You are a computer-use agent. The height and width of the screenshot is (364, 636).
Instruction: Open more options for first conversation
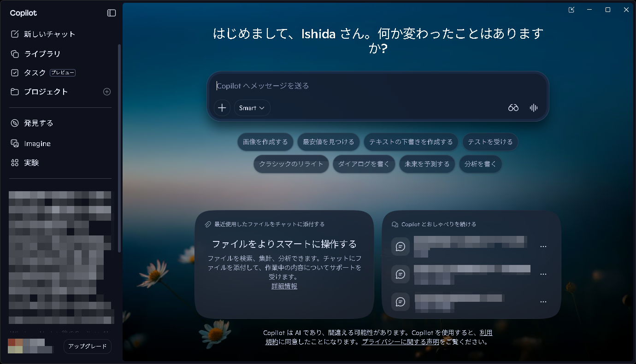point(543,247)
